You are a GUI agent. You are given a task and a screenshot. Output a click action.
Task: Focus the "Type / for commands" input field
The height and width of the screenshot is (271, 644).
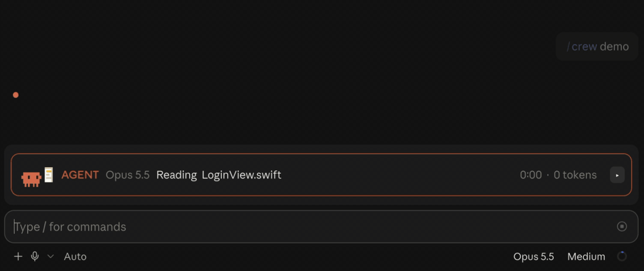(321, 227)
